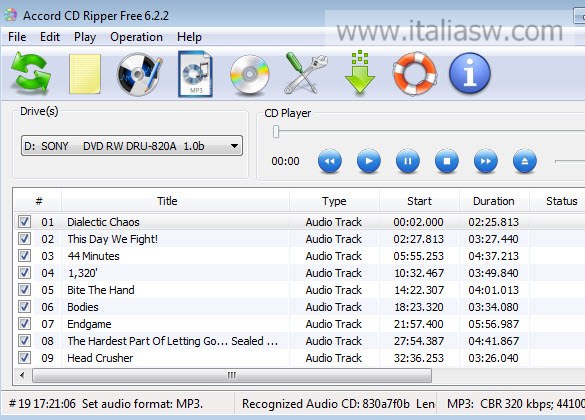Viewport: 585px width, 420px height.
Task: Click the green refresh arrows icon
Action: [31, 73]
